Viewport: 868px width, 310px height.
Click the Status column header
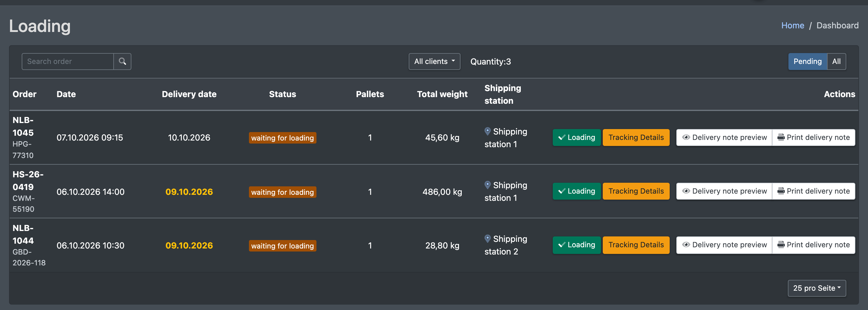pos(282,94)
